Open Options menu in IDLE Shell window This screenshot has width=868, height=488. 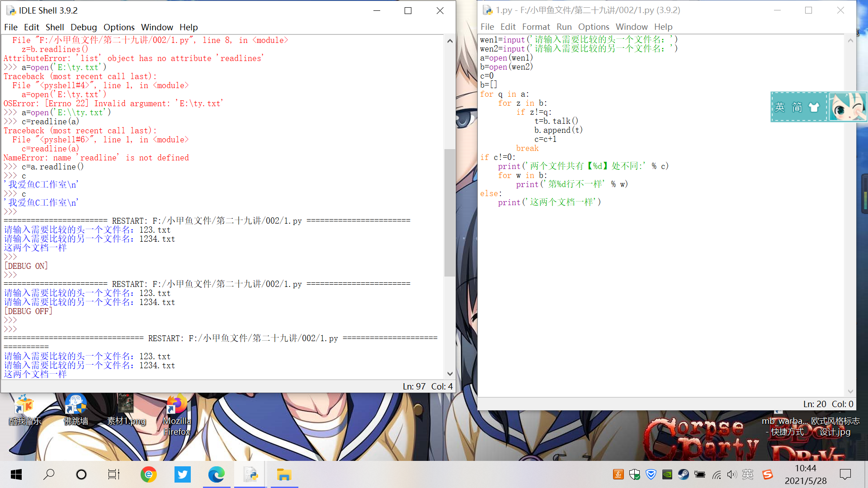pos(119,27)
